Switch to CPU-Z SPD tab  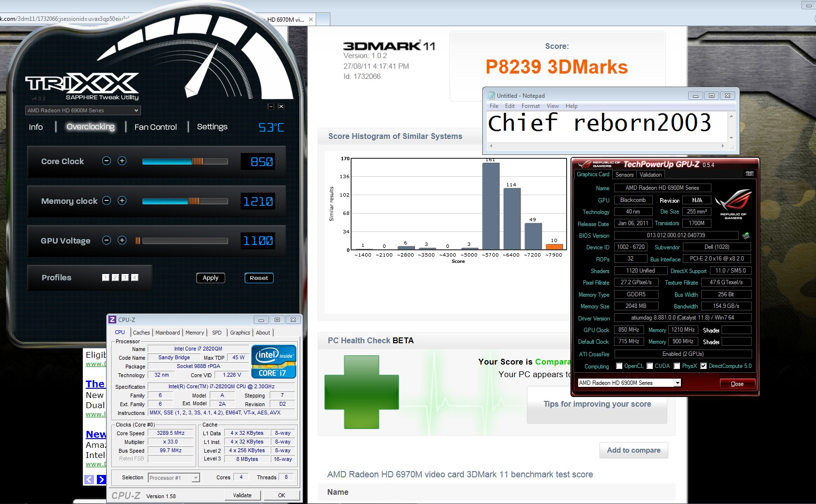click(217, 333)
